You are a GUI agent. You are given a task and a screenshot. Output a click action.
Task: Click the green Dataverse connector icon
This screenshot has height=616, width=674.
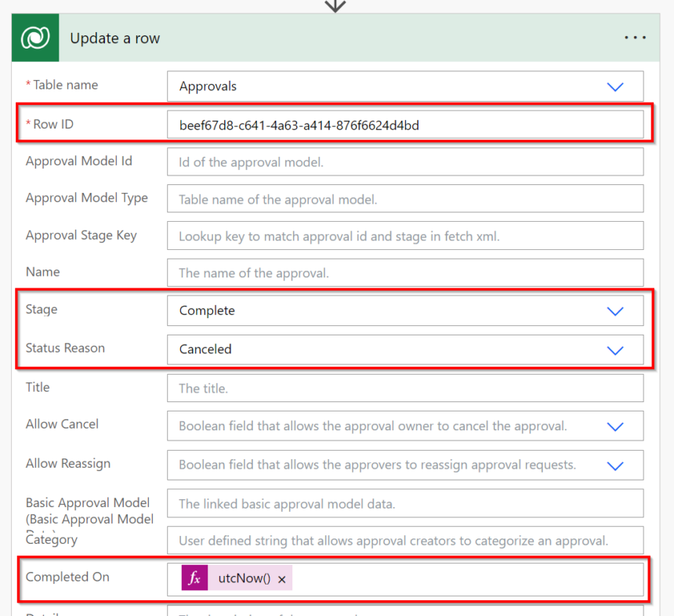pos(34,37)
